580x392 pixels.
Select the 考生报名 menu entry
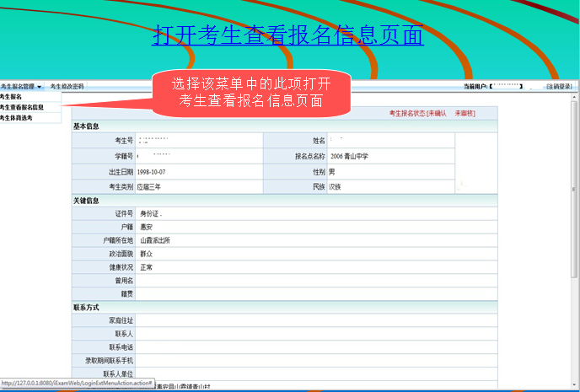coord(12,97)
